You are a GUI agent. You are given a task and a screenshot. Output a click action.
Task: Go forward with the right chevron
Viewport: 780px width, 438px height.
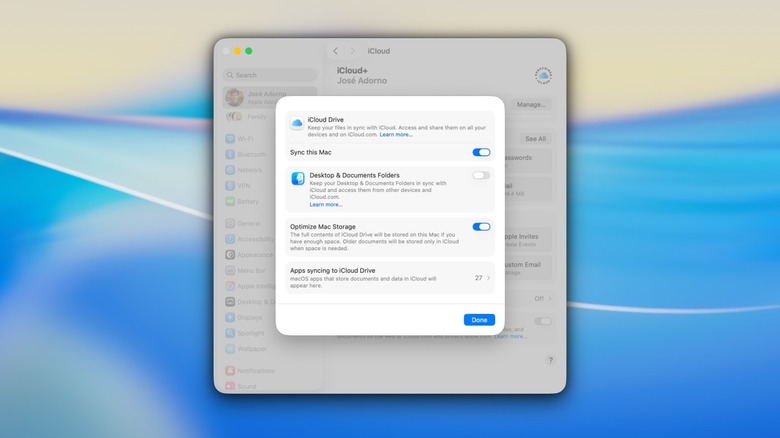pyautogui.click(x=352, y=51)
